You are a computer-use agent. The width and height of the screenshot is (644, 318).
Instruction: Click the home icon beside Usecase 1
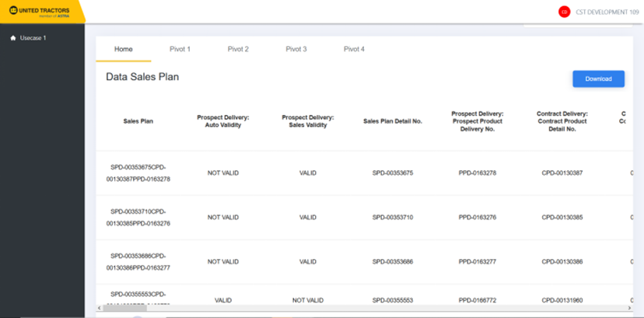click(x=12, y=38)
